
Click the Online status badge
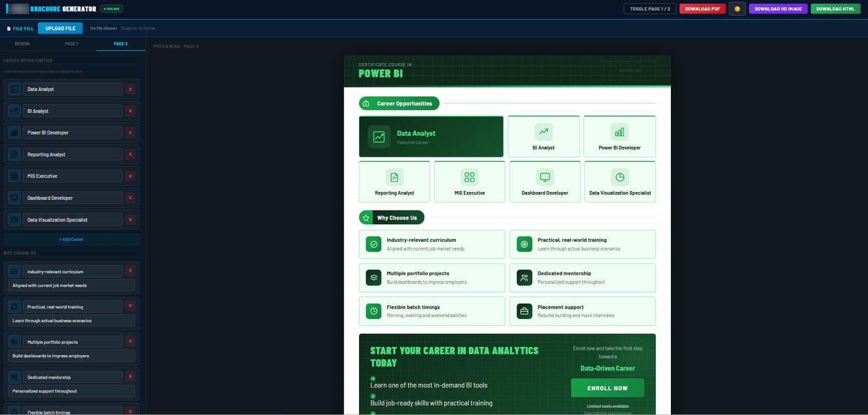click(112, 9)
